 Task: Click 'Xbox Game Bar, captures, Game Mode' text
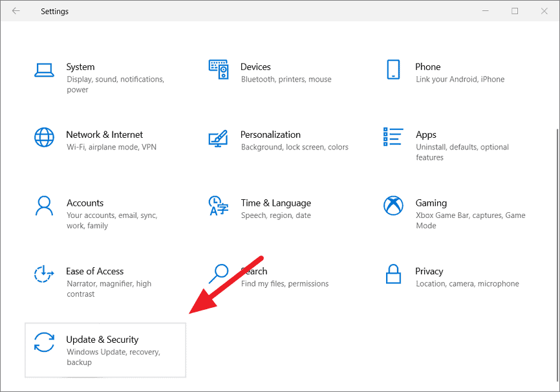pyautogui.click(x=470, y=221)
